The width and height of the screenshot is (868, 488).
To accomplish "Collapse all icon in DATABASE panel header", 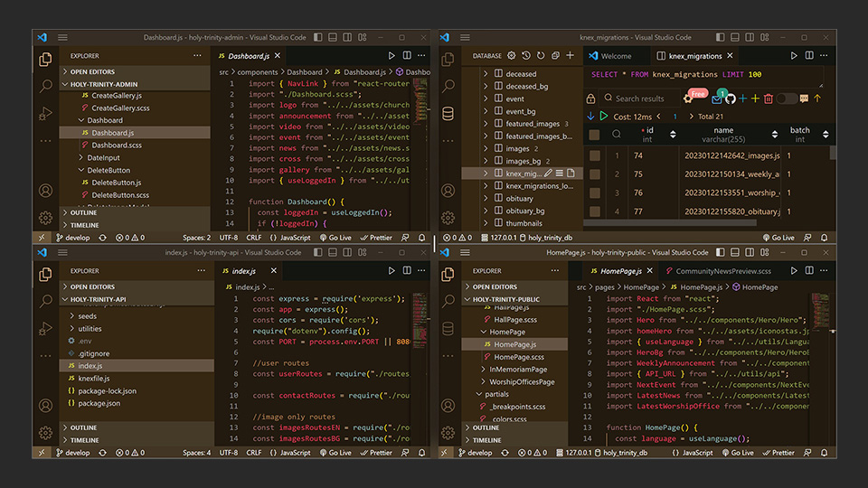I will point(555,55).
